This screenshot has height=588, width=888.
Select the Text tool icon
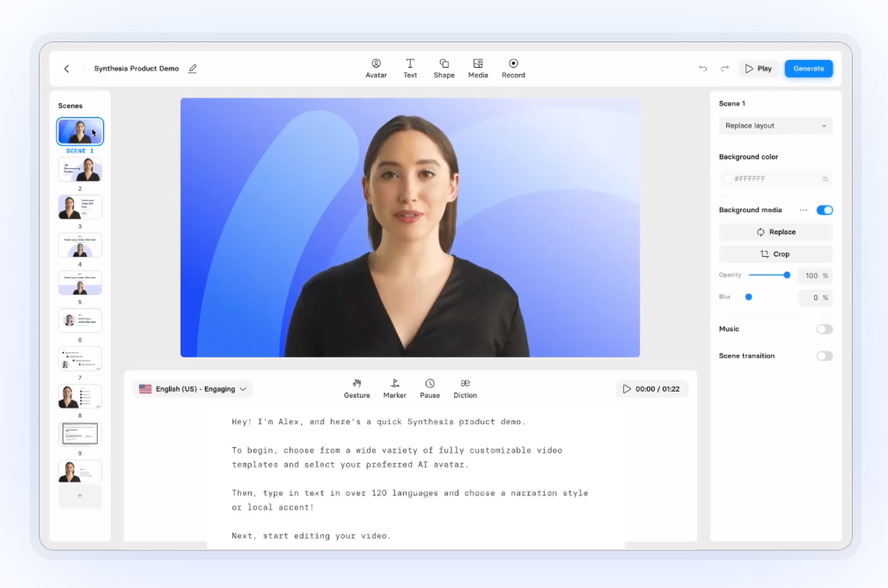tap(410, 69)
